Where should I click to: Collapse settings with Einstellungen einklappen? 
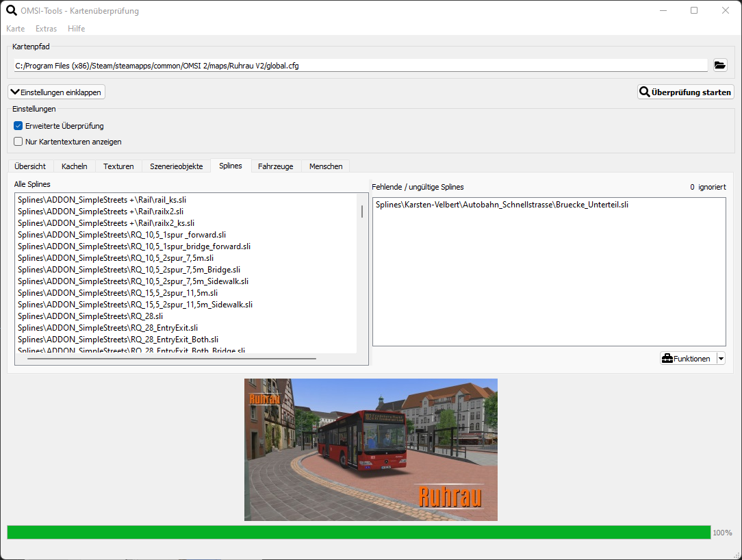(56, 92)
